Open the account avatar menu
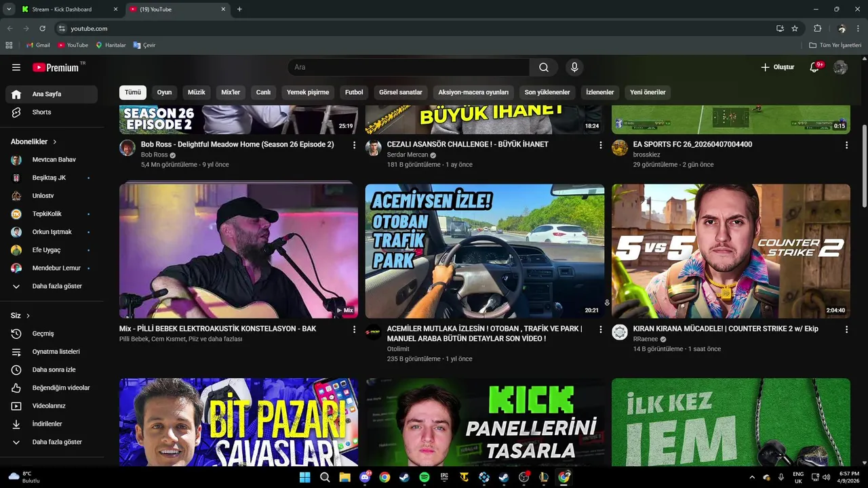 tap(840, 67)
